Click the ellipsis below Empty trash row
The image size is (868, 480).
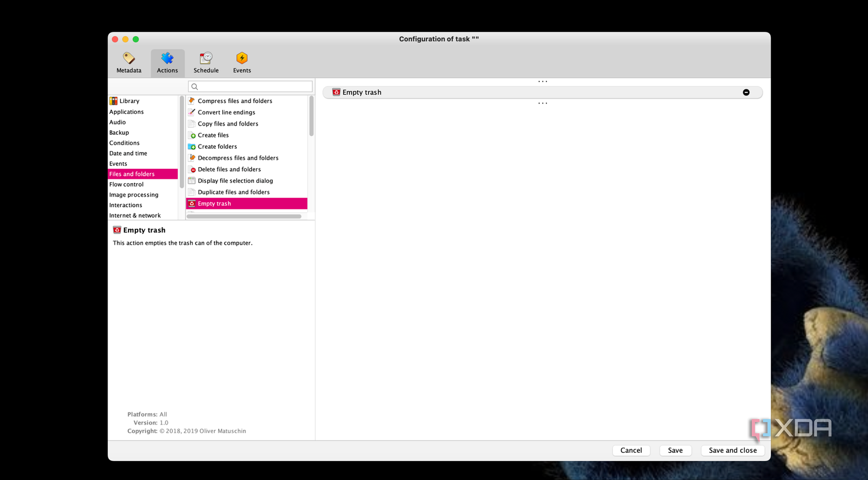pyautogui.click(x=542, y=104)
